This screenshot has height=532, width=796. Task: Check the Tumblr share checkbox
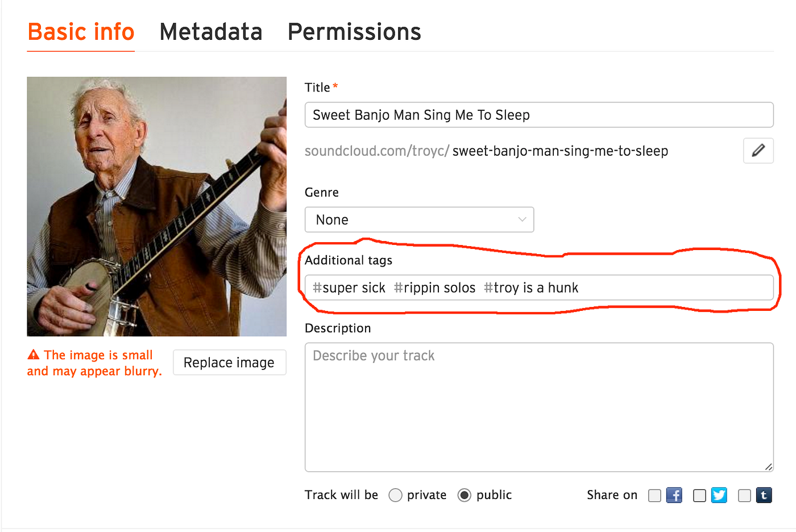click(744, 496)
